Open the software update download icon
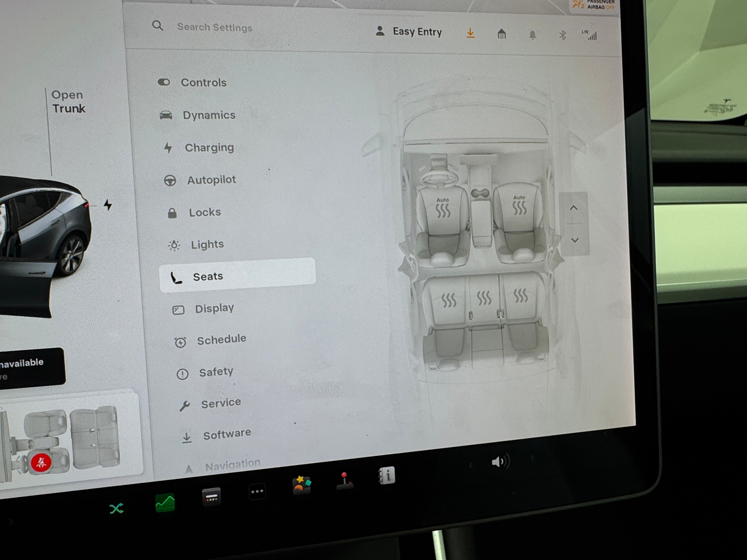Image resolution: width=747 pixels, height=560 pixels. click(470, 33)
